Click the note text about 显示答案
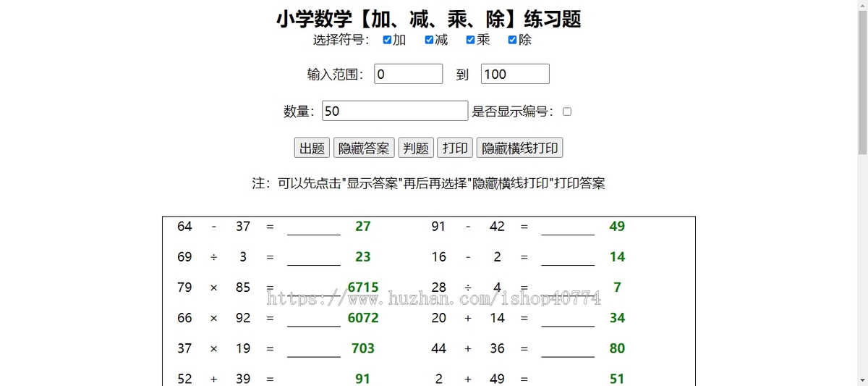This screenshot has width=868, height=386. click(x=428, y=183)
